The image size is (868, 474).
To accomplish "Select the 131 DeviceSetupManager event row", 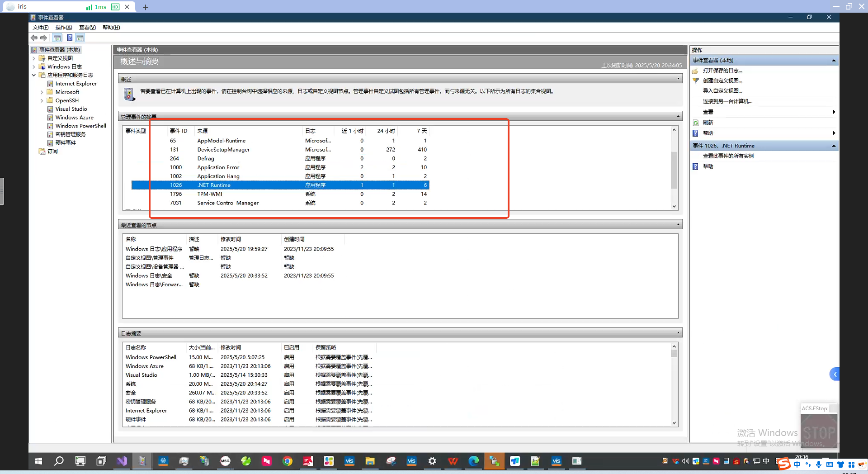I will click(x=280, y=150).
